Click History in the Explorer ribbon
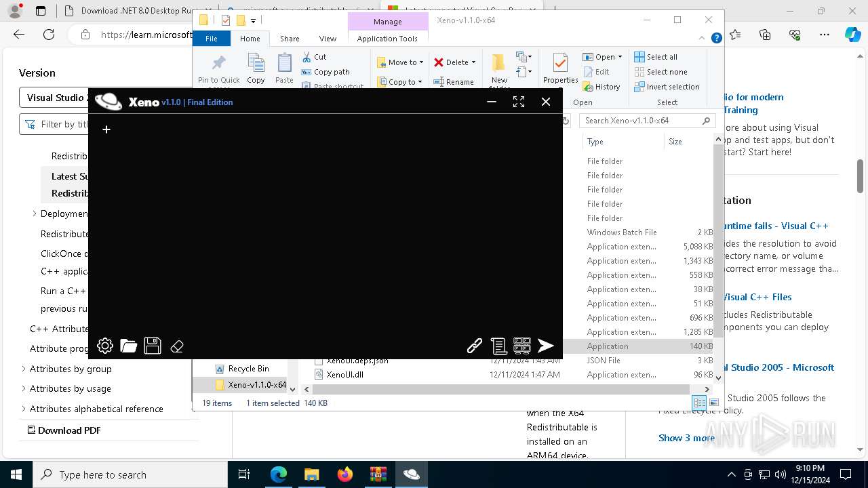The width and height of the screenshot is (868, 488). pos(601,87)
